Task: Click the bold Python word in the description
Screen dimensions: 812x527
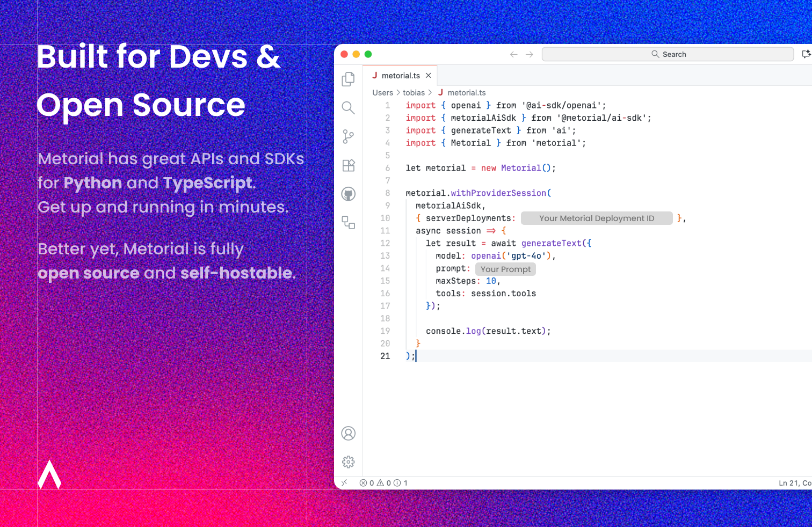Action: (92, 183)
